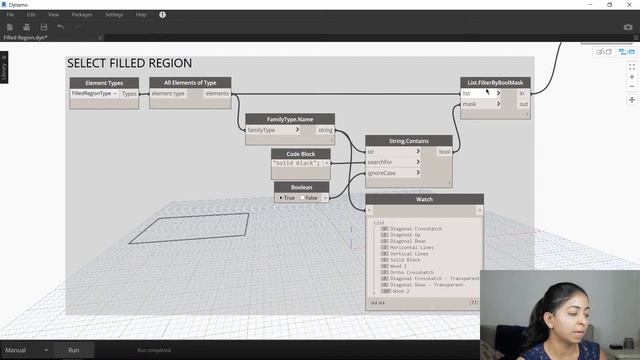Screen dimensions: 640x360
Task: Click the elements output port
Action: click(x=217, y=93)
